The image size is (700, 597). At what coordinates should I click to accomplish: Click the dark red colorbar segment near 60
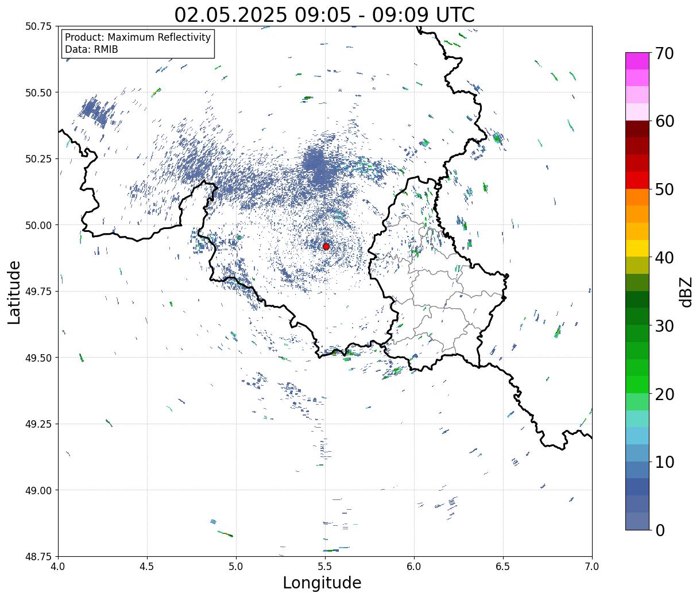pos(637,129)
